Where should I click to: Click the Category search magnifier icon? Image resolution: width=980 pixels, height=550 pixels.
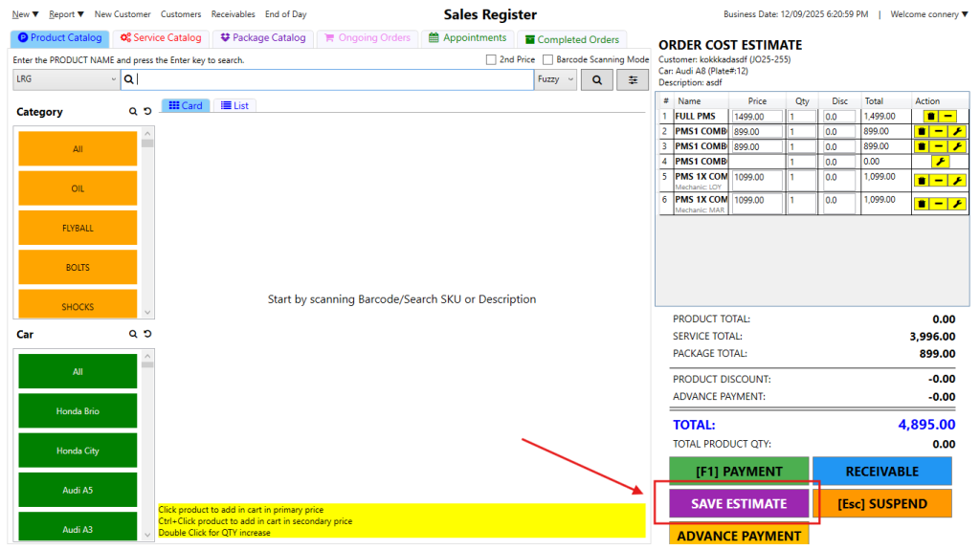tap(133, 112)
